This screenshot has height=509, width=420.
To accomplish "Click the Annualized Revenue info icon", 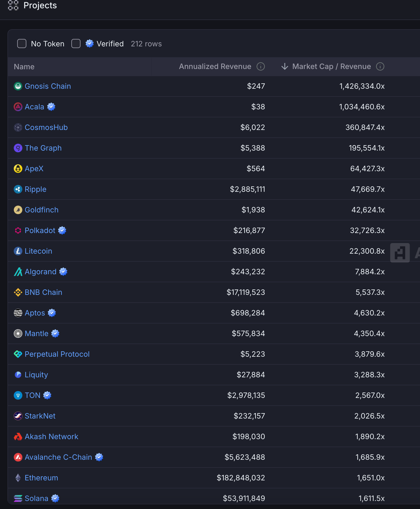I will coord(261,66).
